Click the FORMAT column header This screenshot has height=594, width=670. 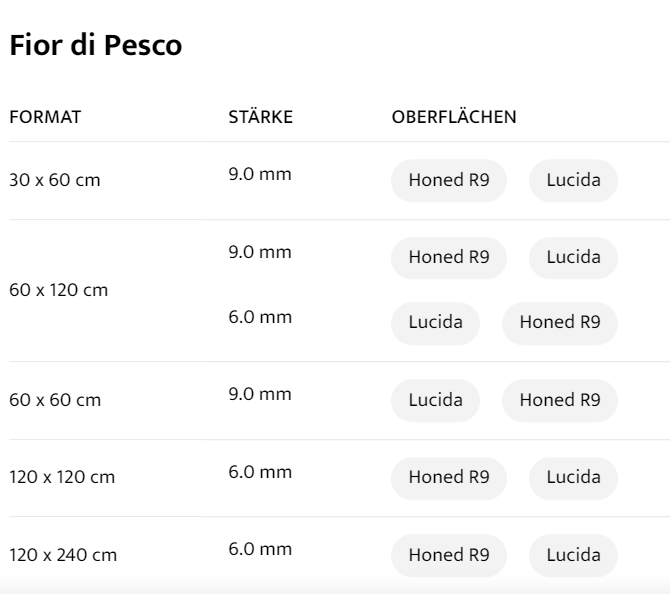(x=45, y=117)
